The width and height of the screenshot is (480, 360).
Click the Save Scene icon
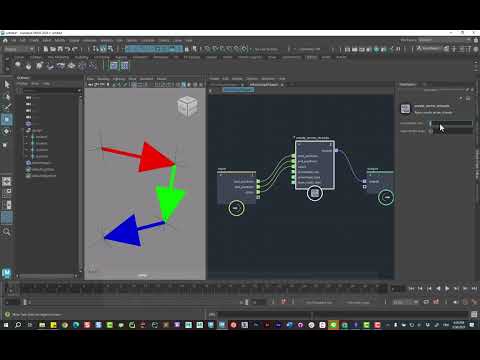(x=60, y=49)
